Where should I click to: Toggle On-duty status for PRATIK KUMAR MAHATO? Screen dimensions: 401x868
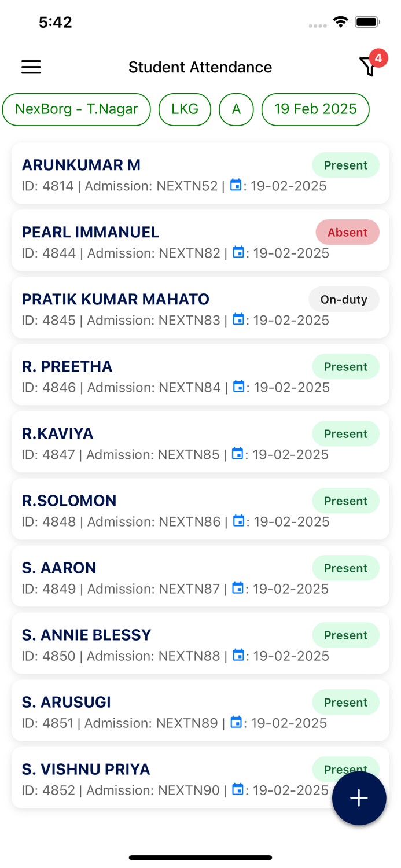click(x=344, y=299)
